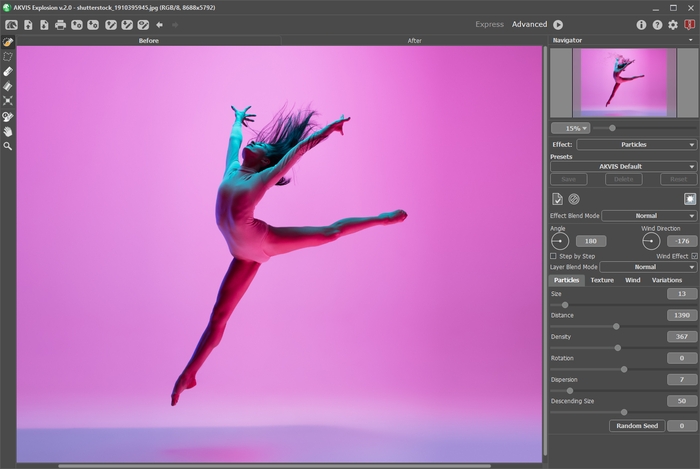Save the image with the download-arrow page icon
Viewport: 700px width, 469px height.
pos(44,25)
